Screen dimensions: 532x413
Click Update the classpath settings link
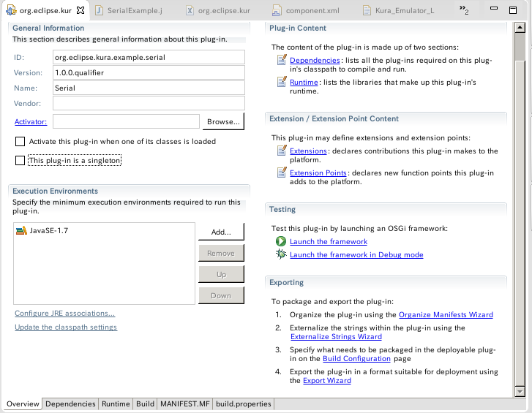[66, 327]
